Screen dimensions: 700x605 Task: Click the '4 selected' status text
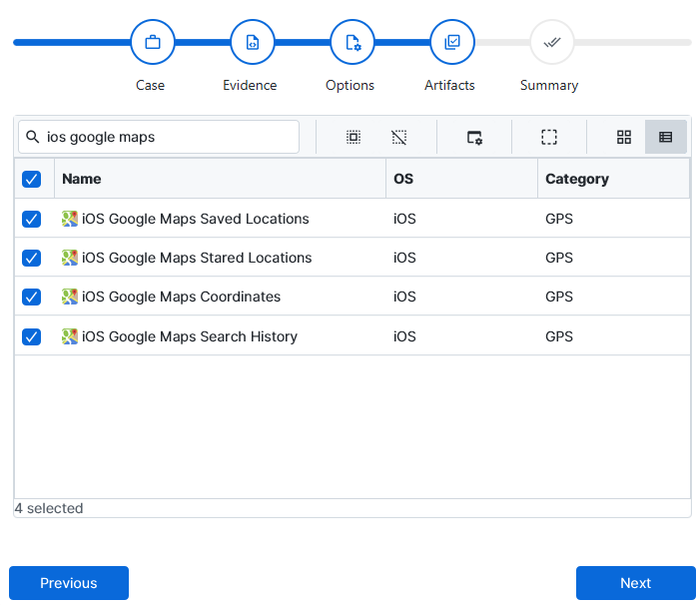pyautogui.click(x=49, y=508)
